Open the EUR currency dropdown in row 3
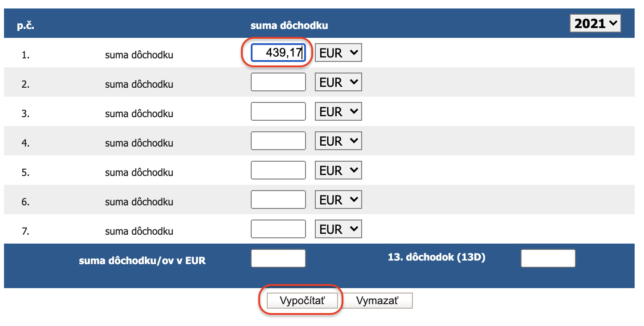This screenshot has height=326, width=644. 338,112
